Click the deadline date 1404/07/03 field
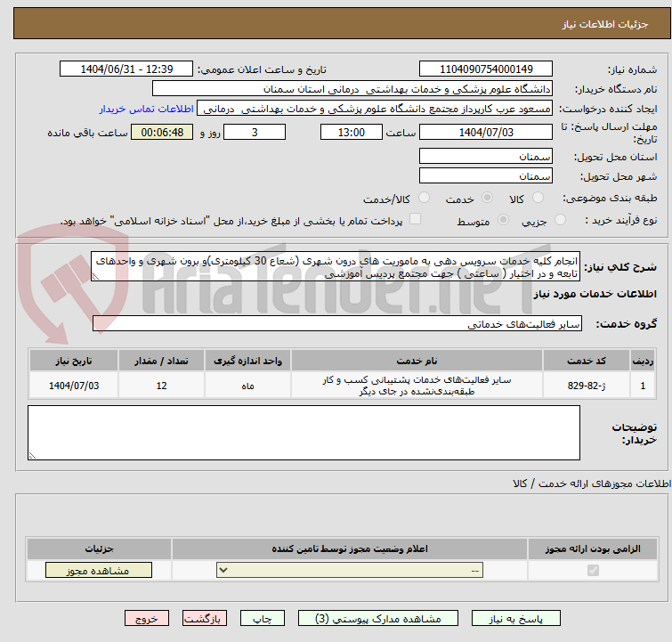672x642 pixels. 486,132
